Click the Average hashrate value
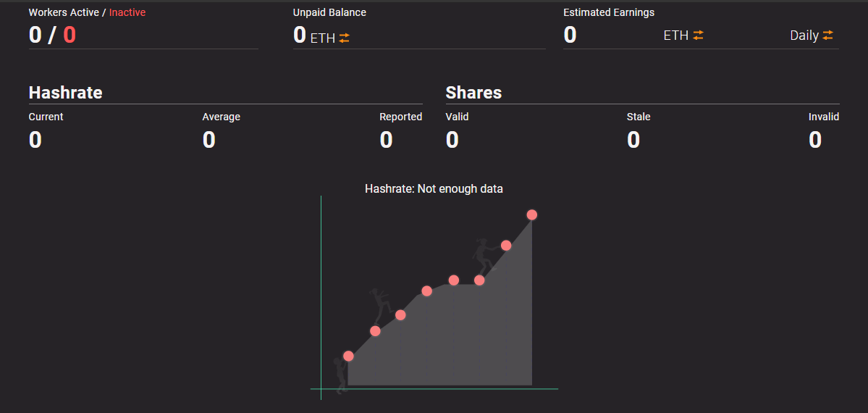 point(208,140)
